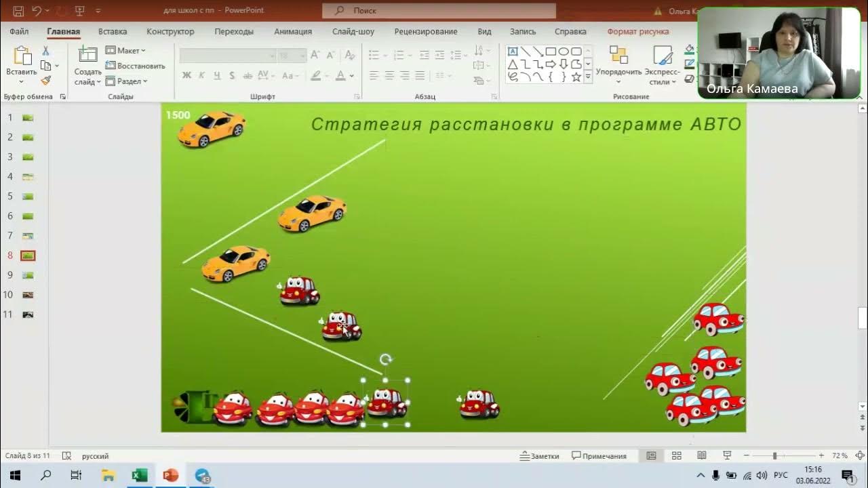Open the Создать слайд dropdown
Screen dimensions: 868x488
(87, 76)
